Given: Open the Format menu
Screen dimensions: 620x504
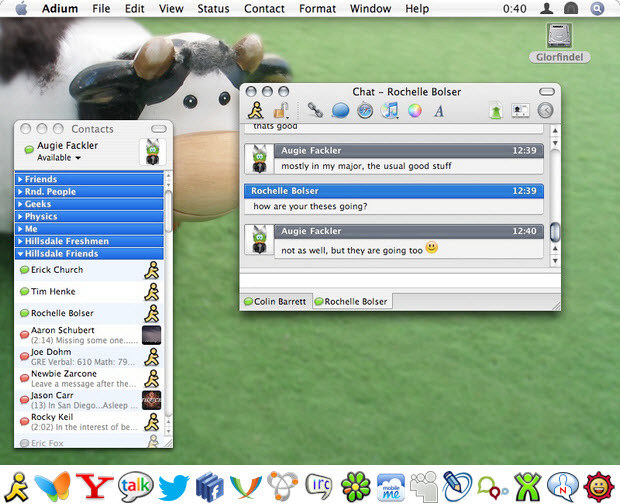Looking at the screenshot, I should coord(317,8).
